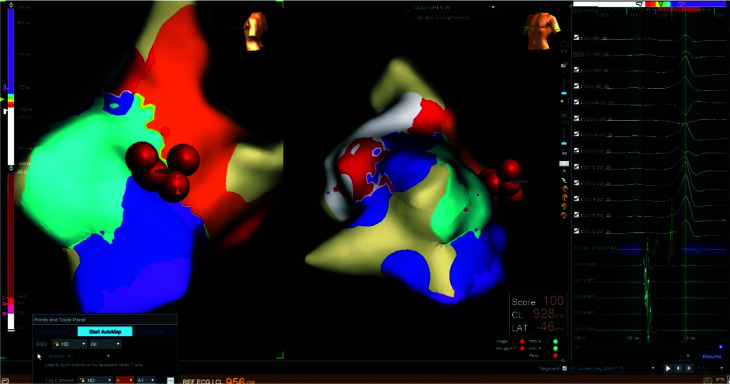The image size is (730, 384).
Task: Uncheck the first ECG lead checkbox
Action: click(x=576, y=38)
